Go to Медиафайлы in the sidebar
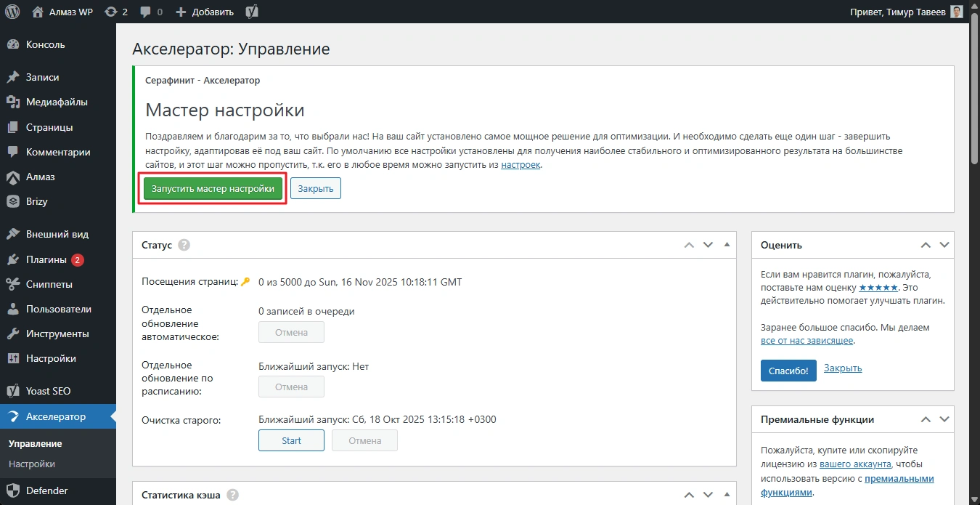 (x=57, y=102)
